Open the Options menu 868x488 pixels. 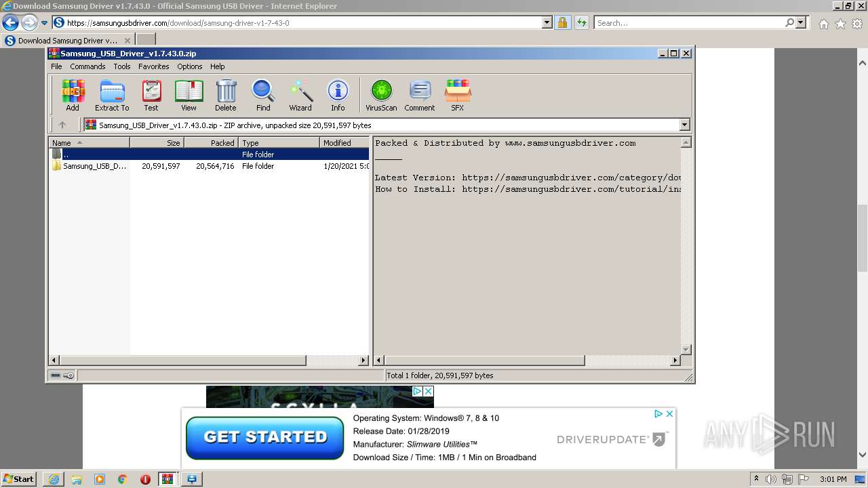[190, 66]
